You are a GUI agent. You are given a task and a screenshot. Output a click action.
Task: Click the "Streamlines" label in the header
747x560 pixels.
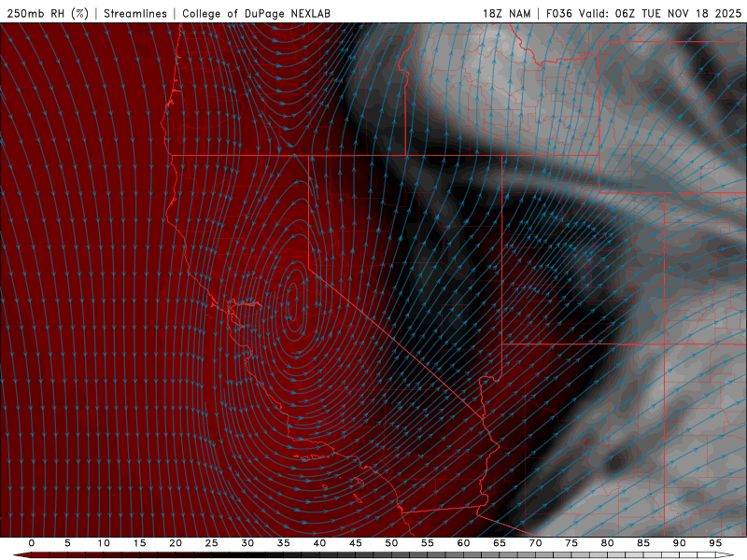point(135,14)
